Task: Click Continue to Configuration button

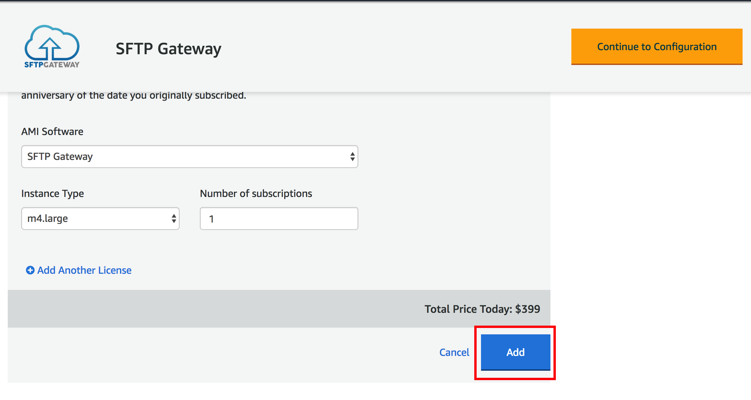Action: (x=657, y=46)
